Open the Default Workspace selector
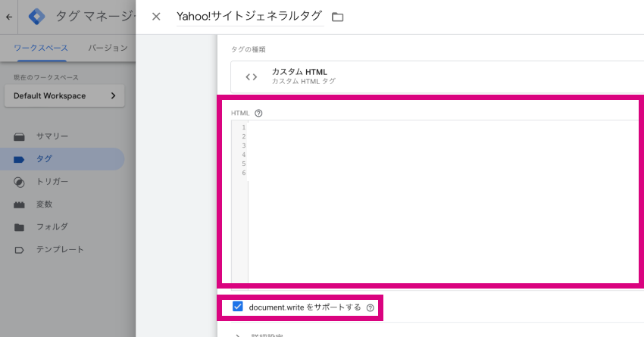Screen dimensions: 644x337 (x=64, y=95)
